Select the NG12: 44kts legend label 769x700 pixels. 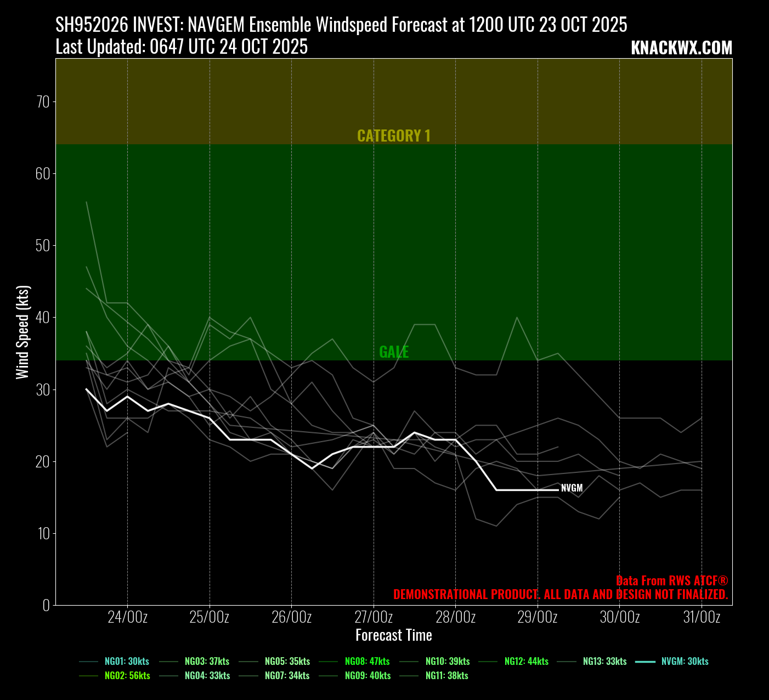tap(526, 662)
